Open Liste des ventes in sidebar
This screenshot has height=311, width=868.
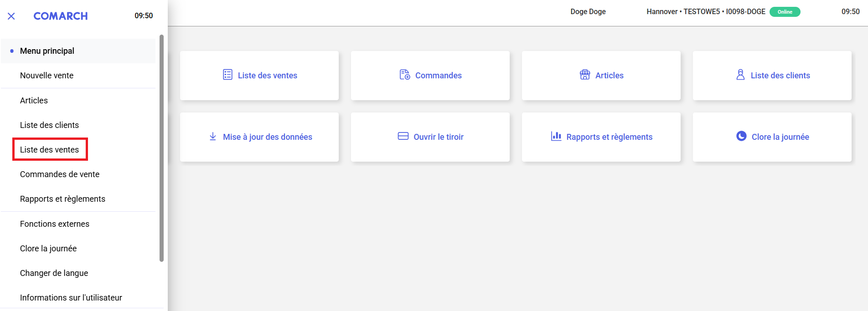coord(49,150)
